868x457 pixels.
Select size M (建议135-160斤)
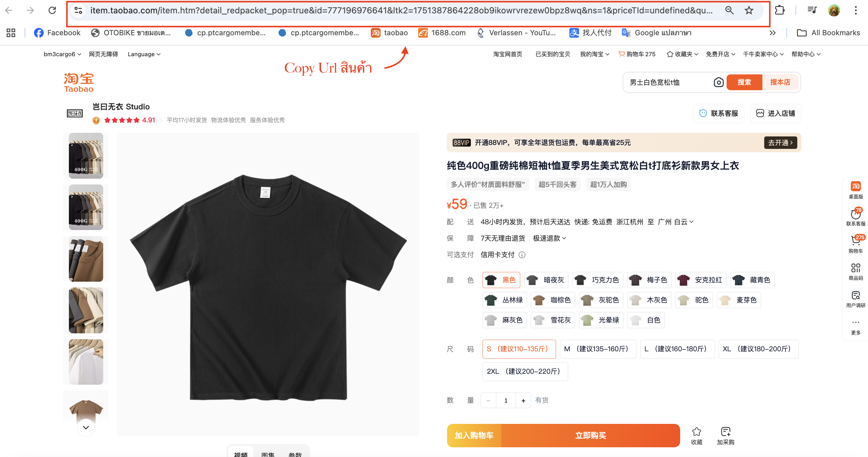[x=598, y=349]
